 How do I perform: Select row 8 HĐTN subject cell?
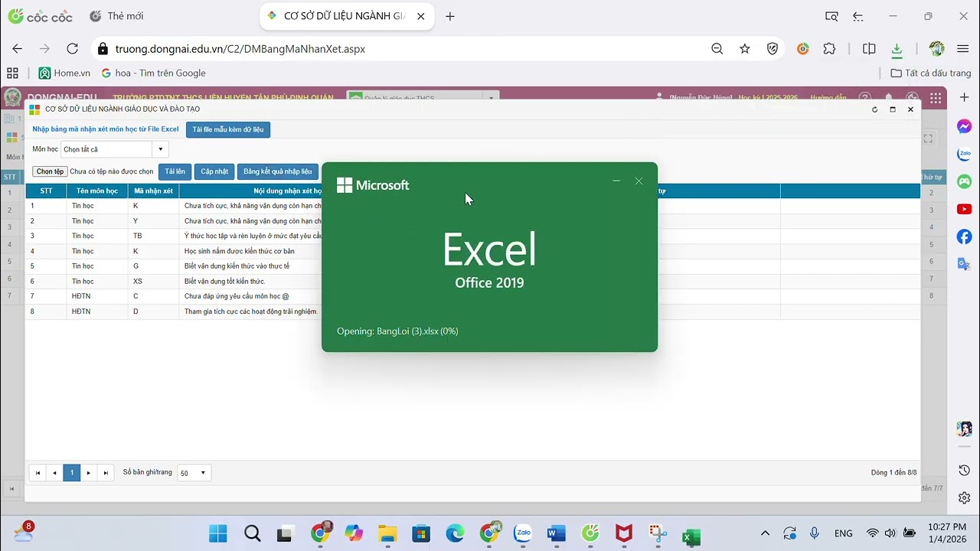click(97, 311)
